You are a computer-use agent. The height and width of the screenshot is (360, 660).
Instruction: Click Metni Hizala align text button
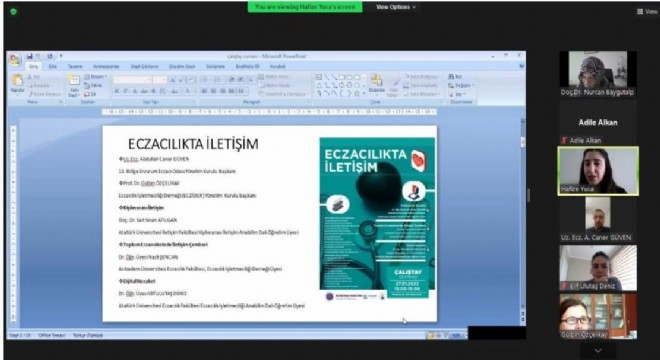coord(275,85)
